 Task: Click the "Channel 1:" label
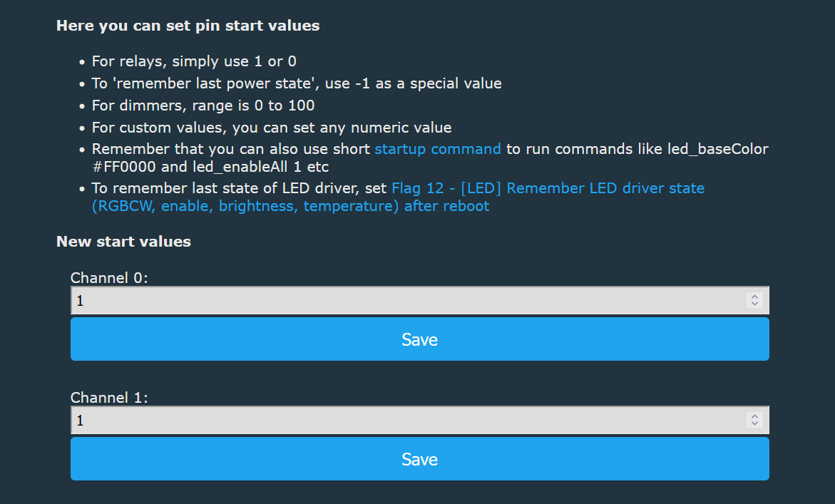pos(109,398)
